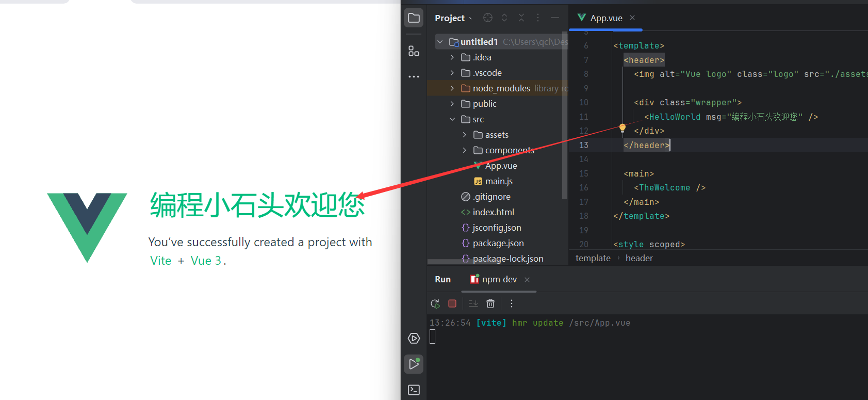
Task: Expand the .vscode folder
Action: pos(452,73)
